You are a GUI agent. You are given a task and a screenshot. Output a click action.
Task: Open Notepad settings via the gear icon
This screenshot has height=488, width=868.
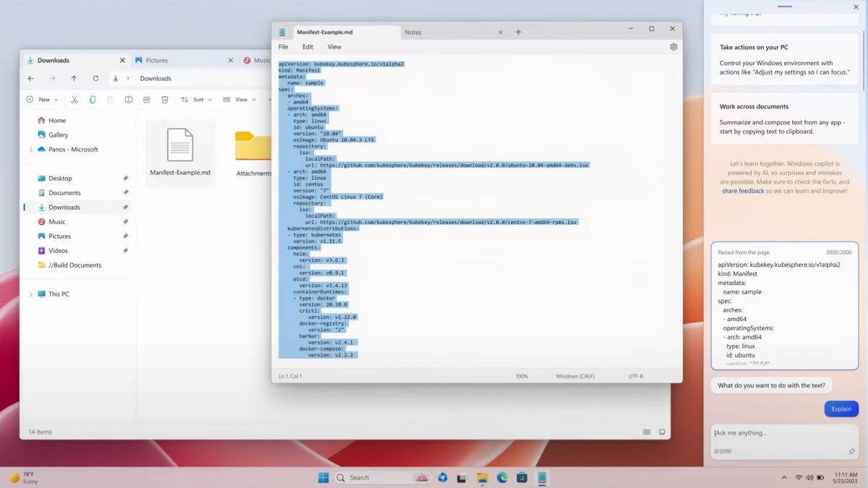[673, 46]
